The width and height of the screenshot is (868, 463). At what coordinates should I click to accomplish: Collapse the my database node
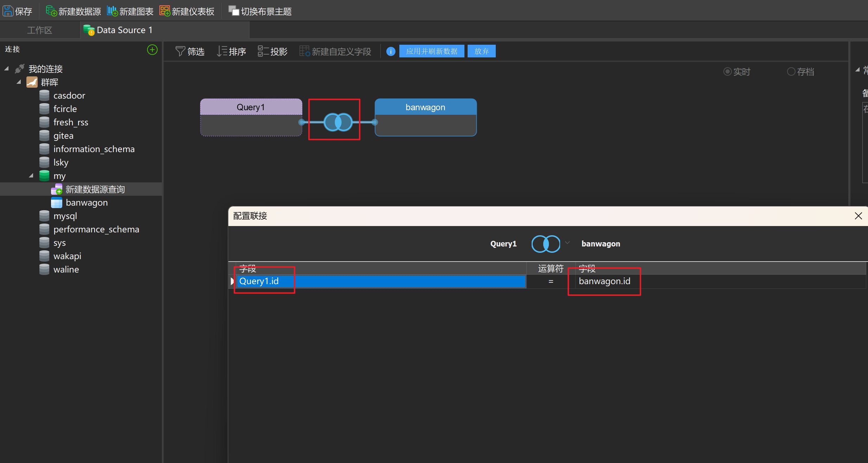point(31,175)
